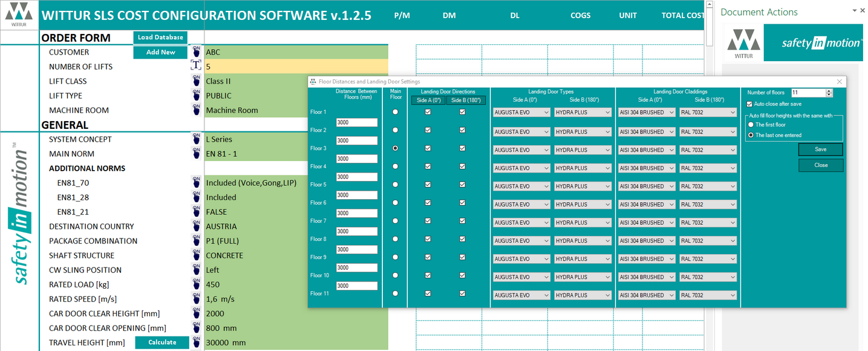
Task: Click the hand icon beside SHAFT STRUCTURE
Action: click(x=196, y=255)
